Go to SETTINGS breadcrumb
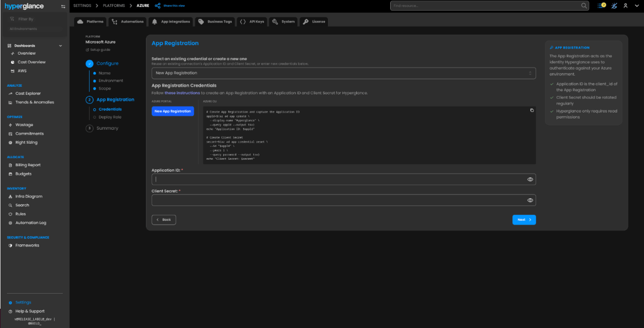The image size is (644, 328). pos(82,5)
